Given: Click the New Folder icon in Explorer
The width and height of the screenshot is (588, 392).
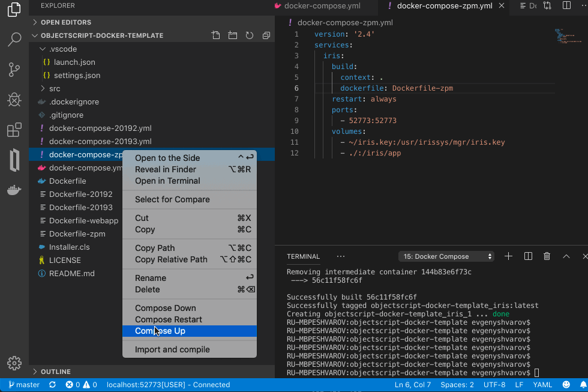Looking at the screenshot, I should [233, 35].
